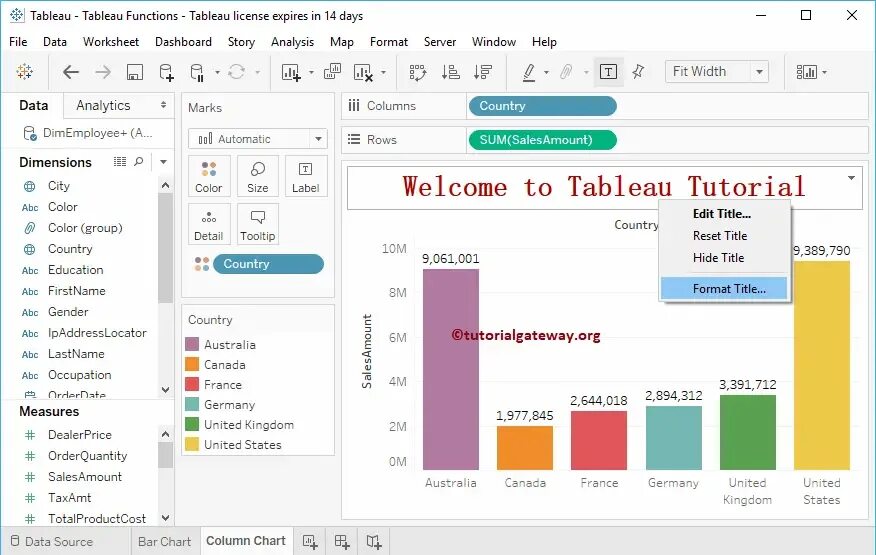Image resolution: width=876 pixels, height=555 pixels.
Task: Select the Color (group) dimension field
Action: (x=84, y=228)
